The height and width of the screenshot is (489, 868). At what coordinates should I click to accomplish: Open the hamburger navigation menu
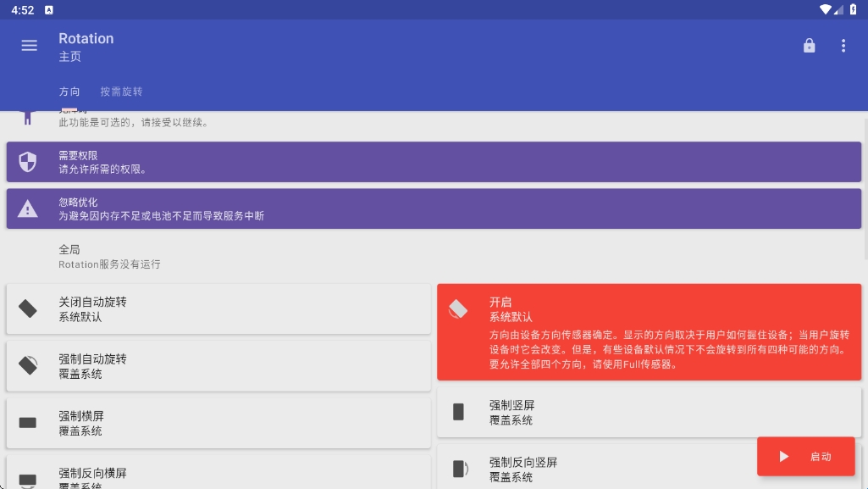pyautogui.click(x=30, y=46)
